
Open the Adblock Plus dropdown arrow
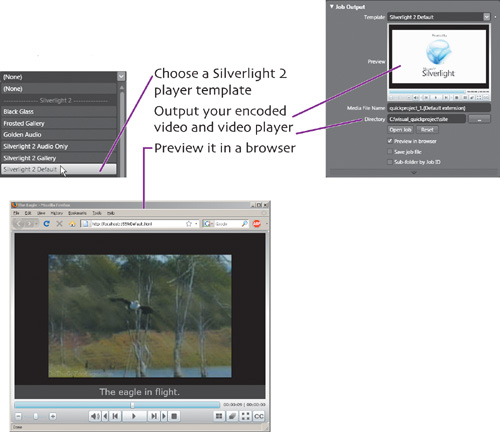(x=266, y=224)
